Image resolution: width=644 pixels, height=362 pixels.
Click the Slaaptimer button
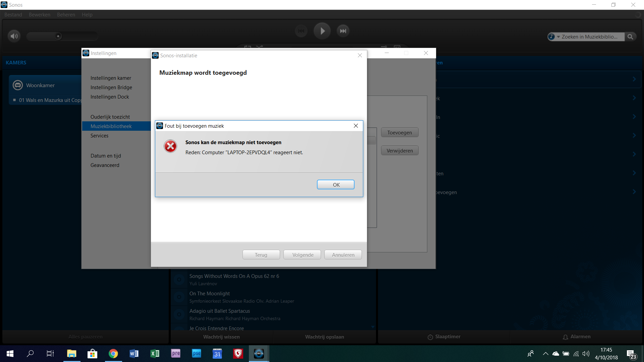444,337
